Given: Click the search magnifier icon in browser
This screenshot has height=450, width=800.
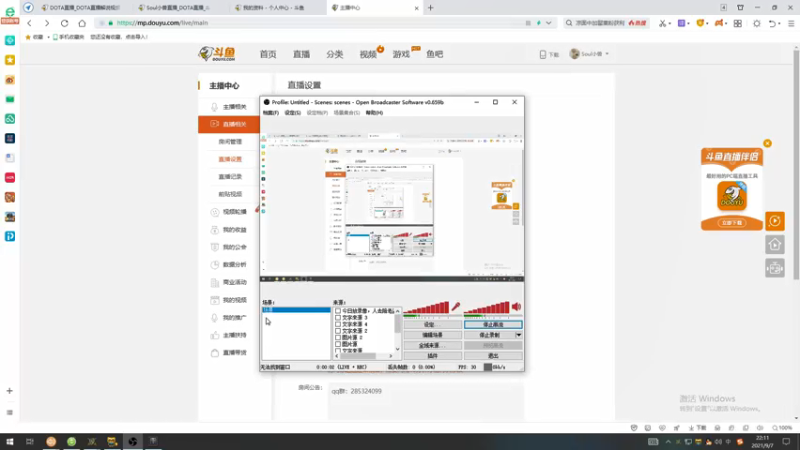Looking at the screenshot, I should click(x=569, y=23).
